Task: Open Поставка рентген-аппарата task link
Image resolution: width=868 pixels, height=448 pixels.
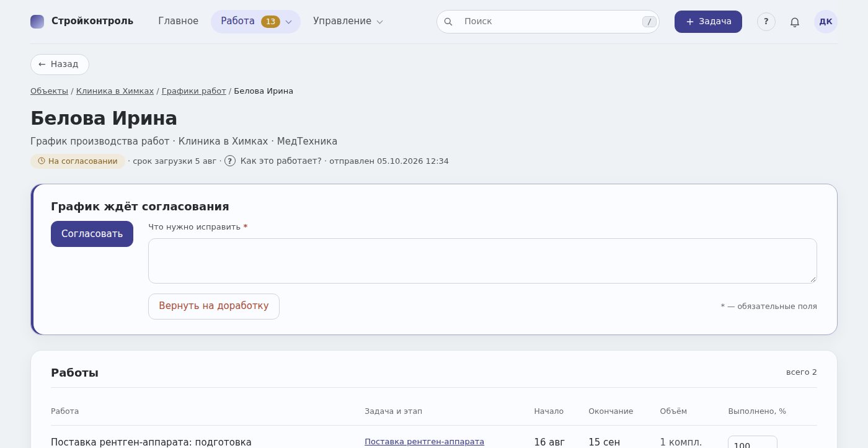Action: pos(424,442)
